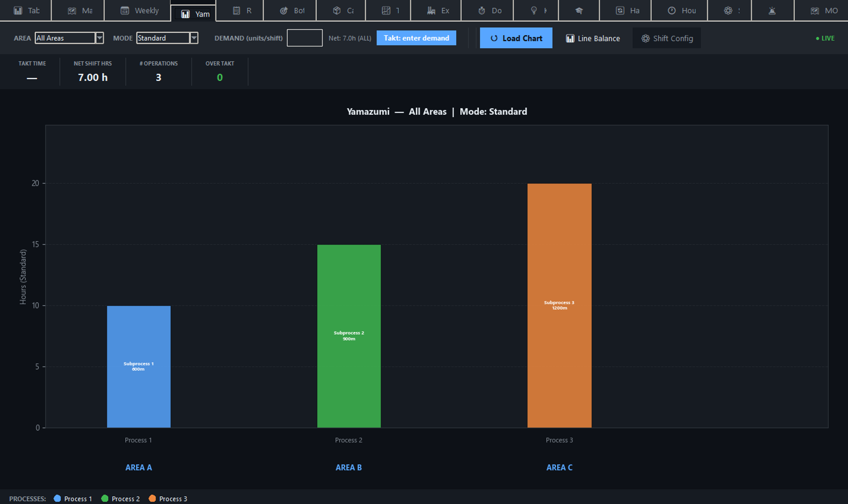Click the Takt: enter demand button
This screenshot has width=848, height=504.
[416, 38]
